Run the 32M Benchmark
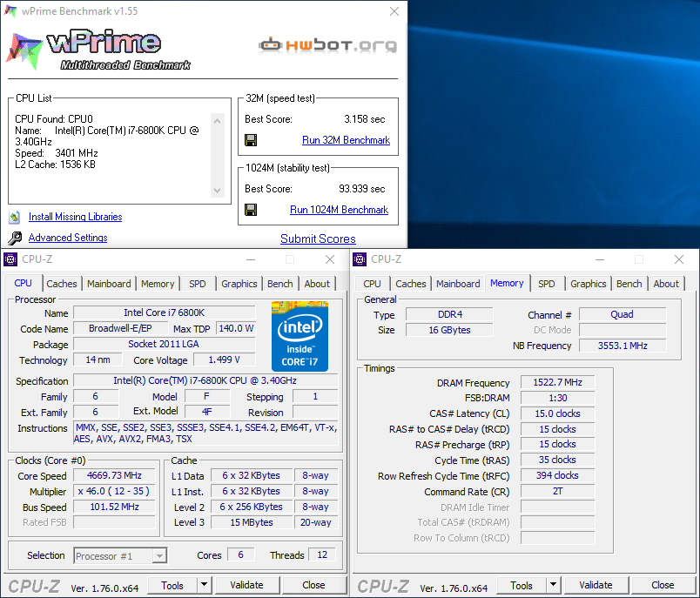 346,140
